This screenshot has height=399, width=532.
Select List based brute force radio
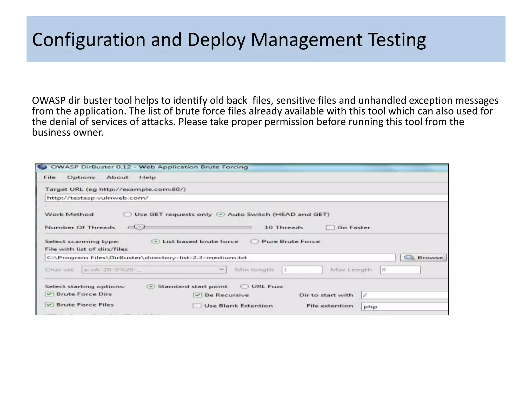155,242
